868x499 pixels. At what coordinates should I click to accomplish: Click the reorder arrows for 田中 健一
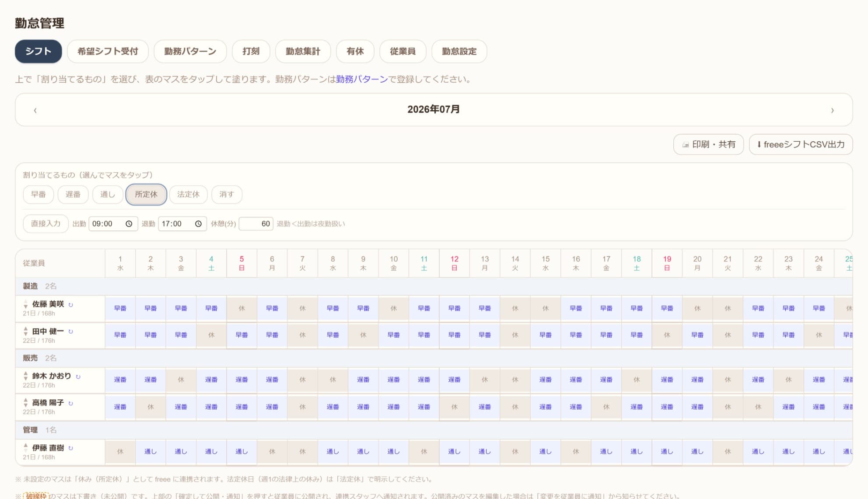pos(26,331)
